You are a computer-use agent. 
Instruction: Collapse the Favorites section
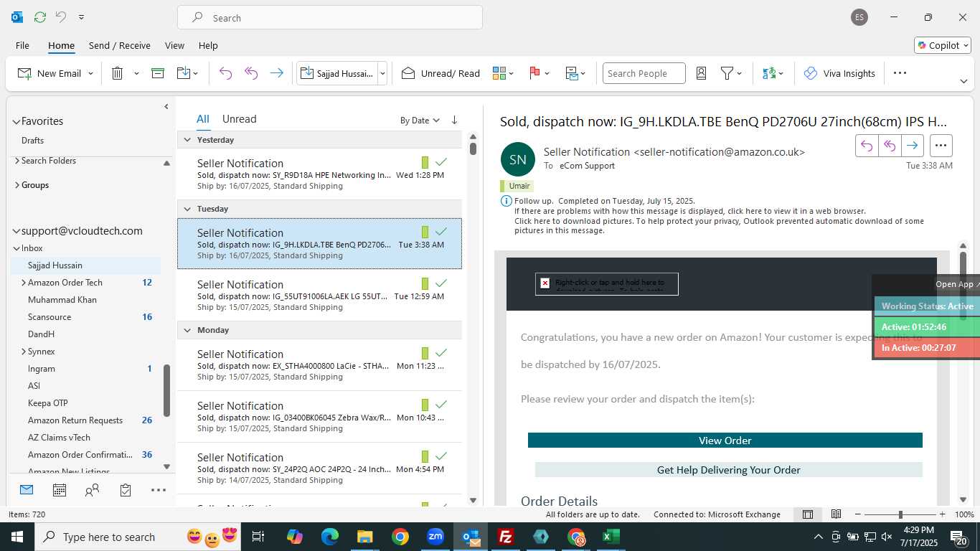(17, 122)
